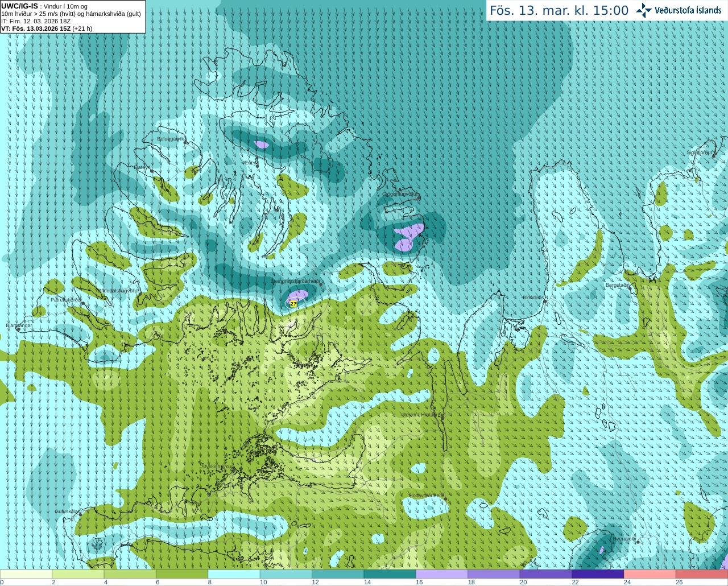Click the 14–16 m/s dark teal legend swatch
Image resolution: width=728 pixels, height=586 pixels.
point(390,574)
